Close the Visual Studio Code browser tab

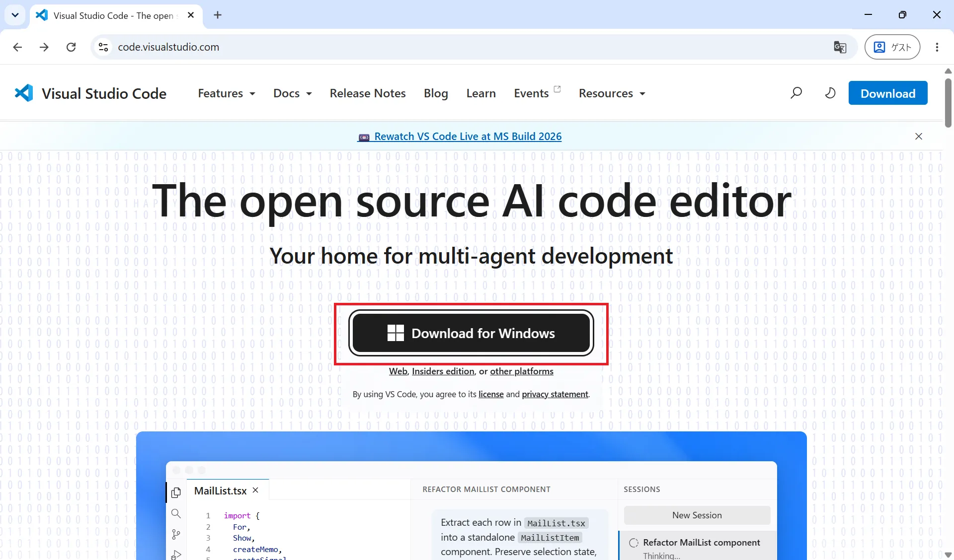(x=191, y=15)
